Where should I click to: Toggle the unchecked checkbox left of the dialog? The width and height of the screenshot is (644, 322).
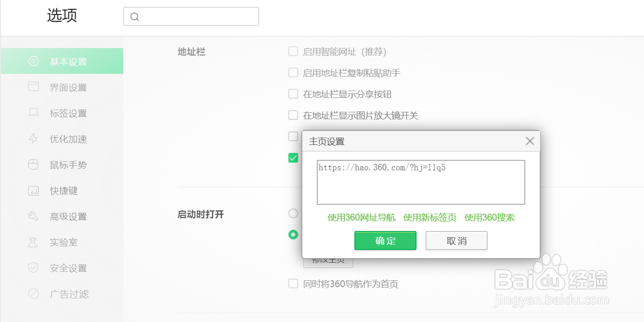pos(293,136)
